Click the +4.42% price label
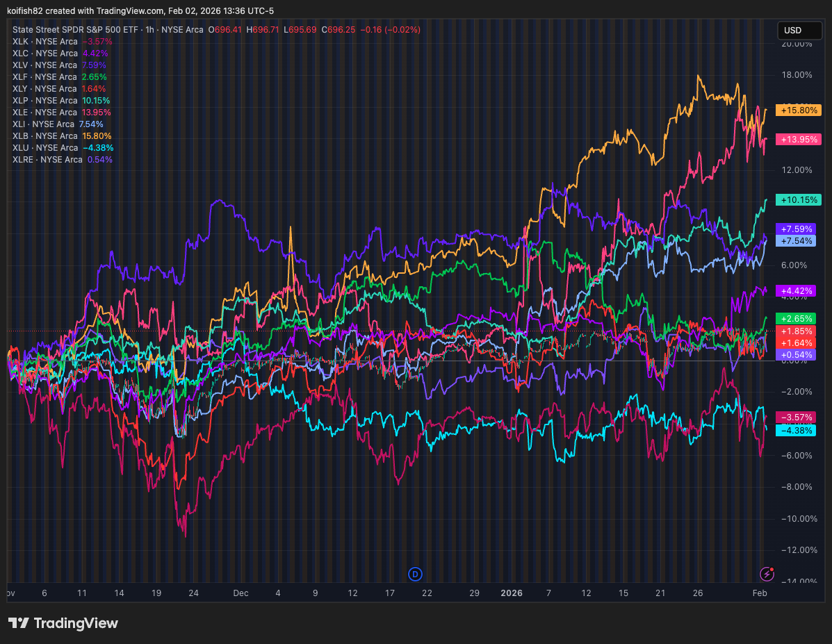 [796, 290]
